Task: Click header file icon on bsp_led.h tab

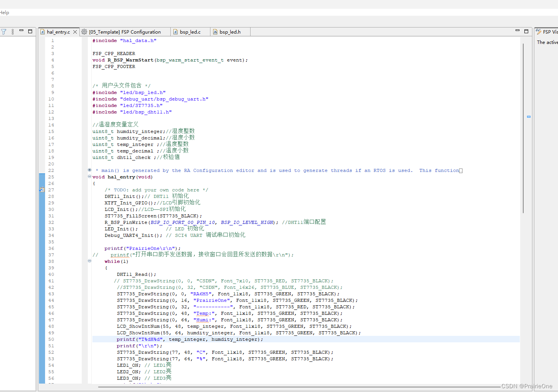Action: pos(215,32)
